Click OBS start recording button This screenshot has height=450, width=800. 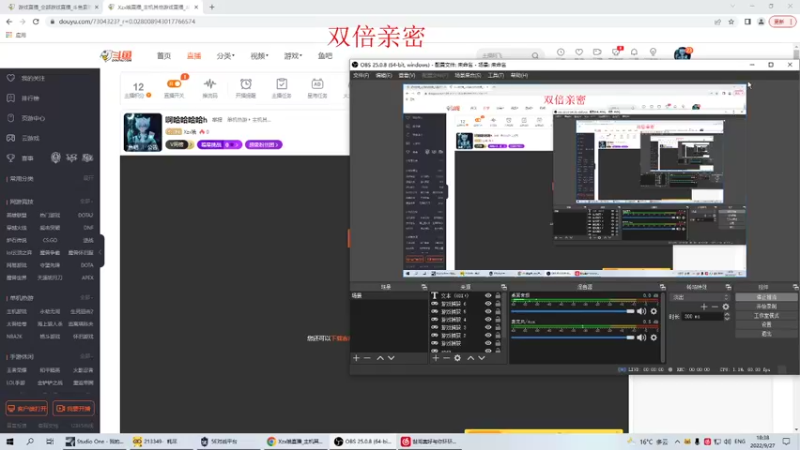coord(766,307)
